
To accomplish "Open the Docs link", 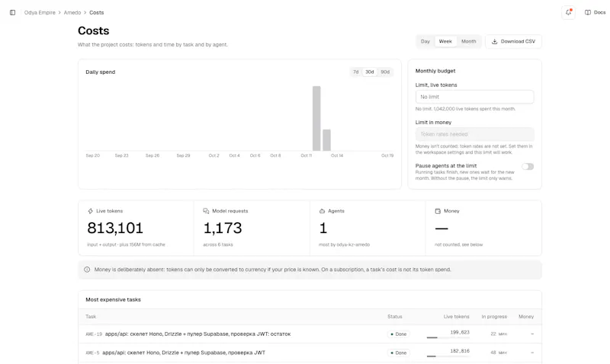I will point(596,12).
